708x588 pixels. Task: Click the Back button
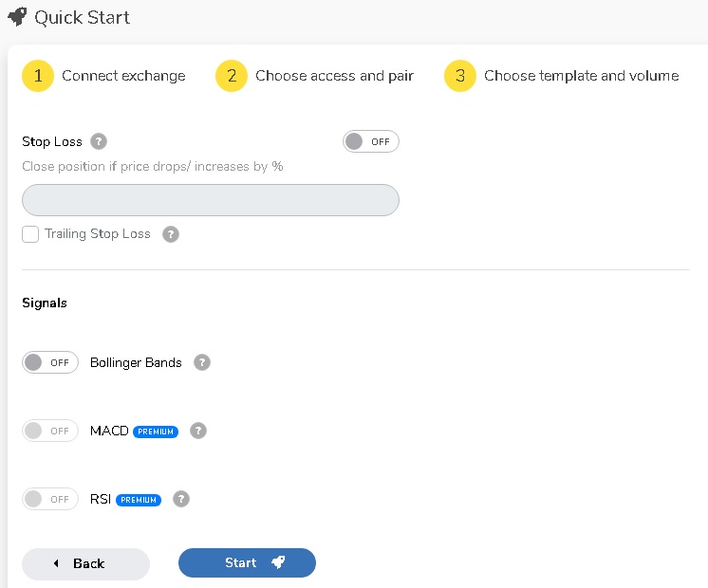click(x=85, y=563)
